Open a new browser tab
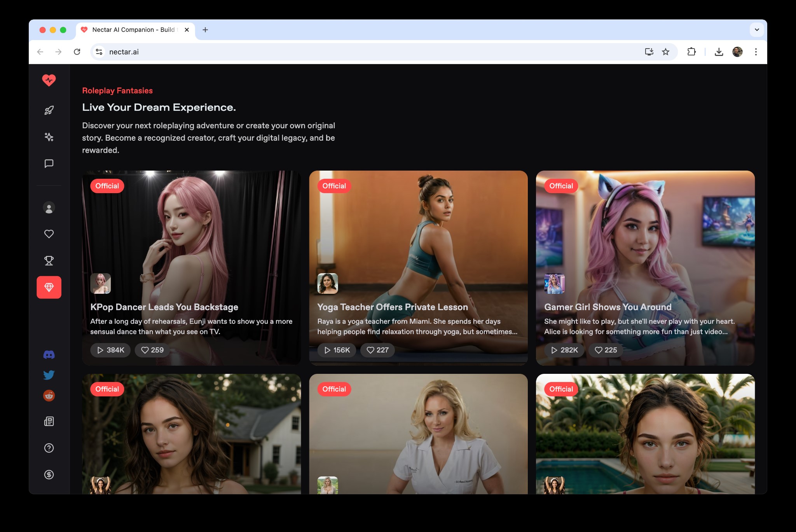Screen dimensions: 796x532 205,30
